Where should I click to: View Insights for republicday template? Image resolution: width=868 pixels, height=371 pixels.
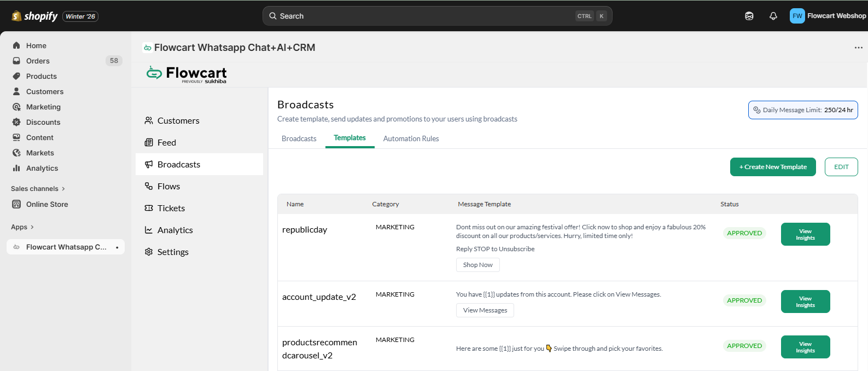click(805, 234)
